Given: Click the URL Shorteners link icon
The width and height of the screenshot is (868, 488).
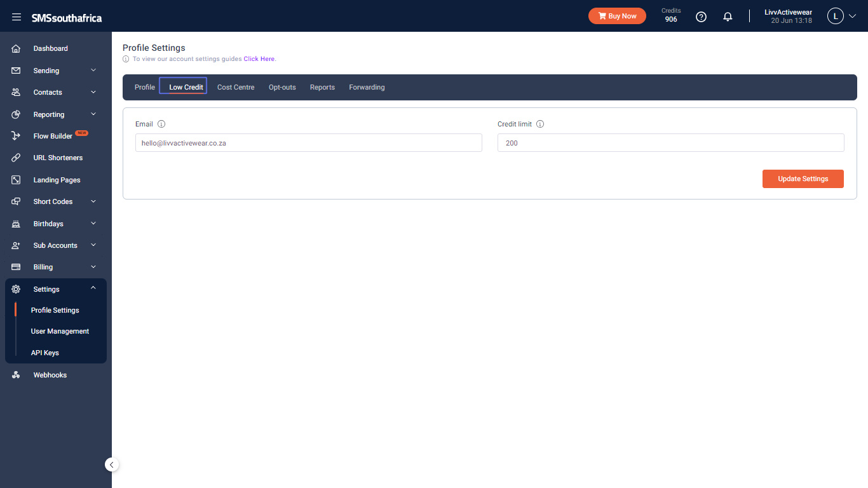Looking at the screenshot, I should 17,158.
